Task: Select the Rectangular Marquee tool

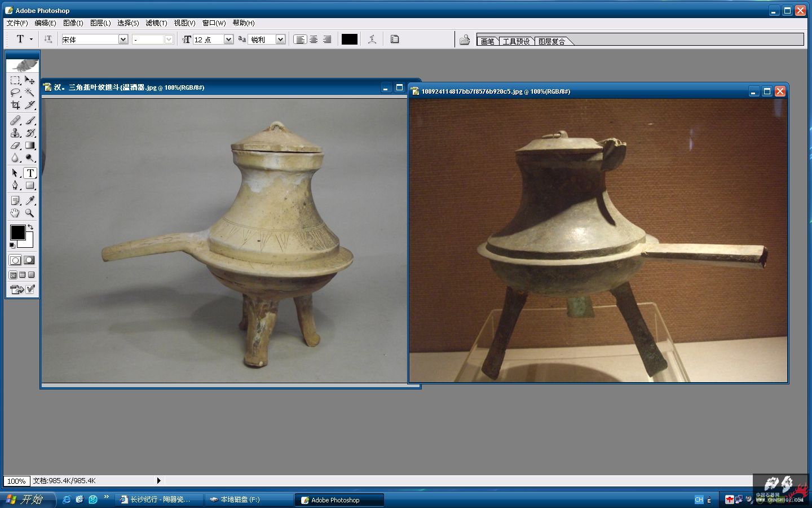Action: [15, 80]
